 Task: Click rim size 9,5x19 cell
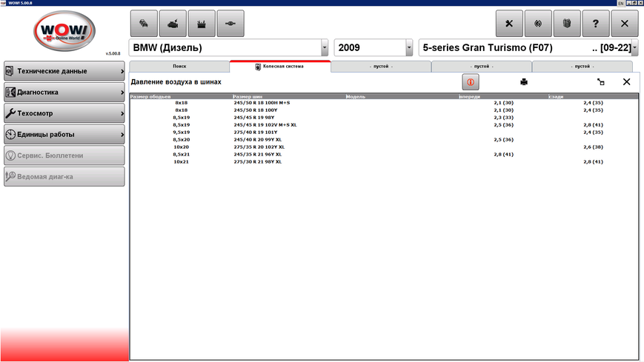[x=181, y=133]
